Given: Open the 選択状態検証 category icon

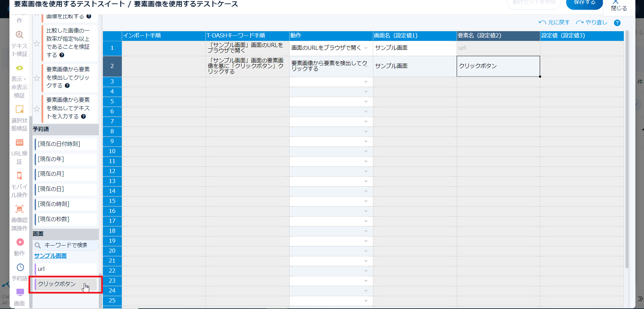Looking at the screenshot, I should (20, 110).
